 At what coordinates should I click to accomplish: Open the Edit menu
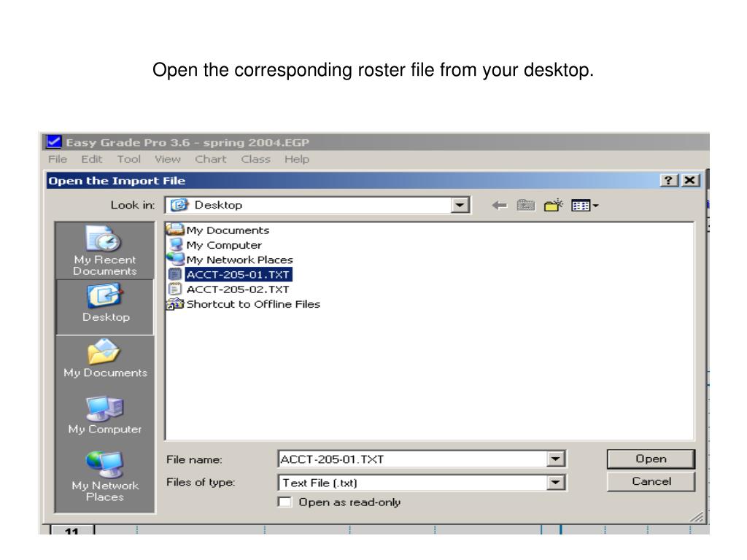[x=91, y=159]
